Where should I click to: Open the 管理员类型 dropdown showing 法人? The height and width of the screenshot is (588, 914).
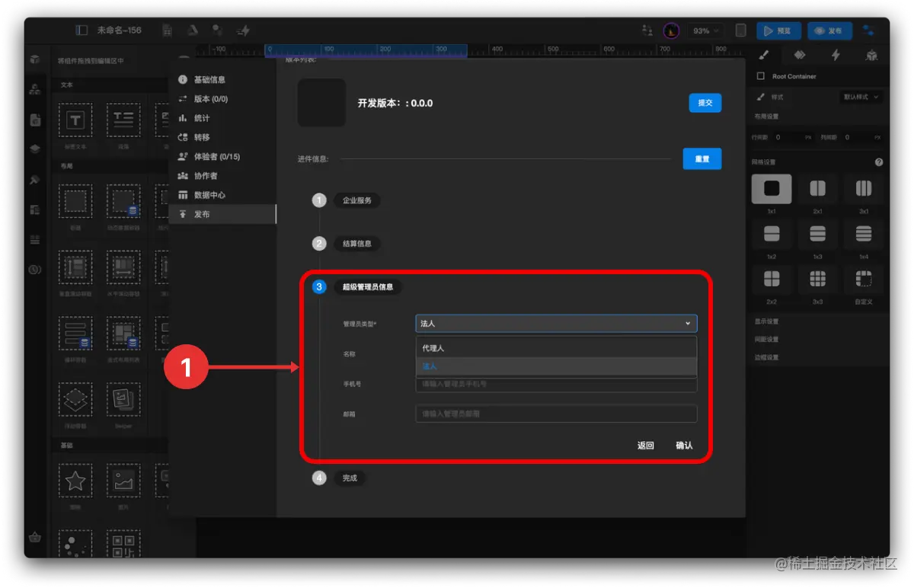pyautogui.click(x=556, y=324)
